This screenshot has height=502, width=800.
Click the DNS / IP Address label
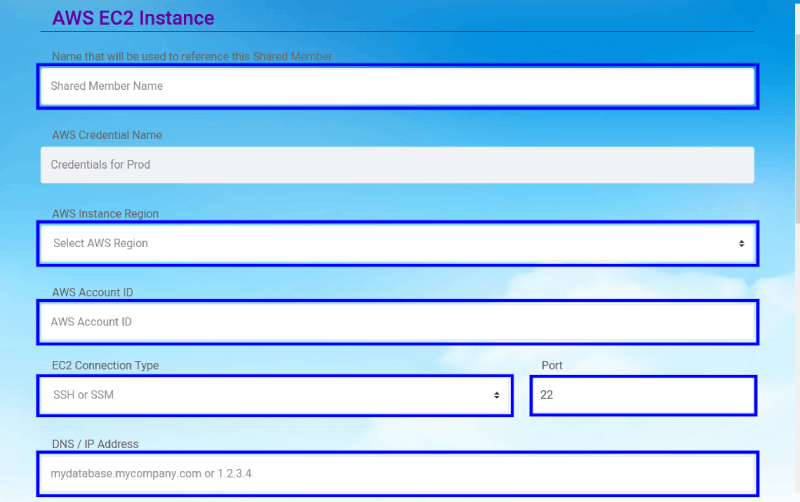click(x=95, y=444)
